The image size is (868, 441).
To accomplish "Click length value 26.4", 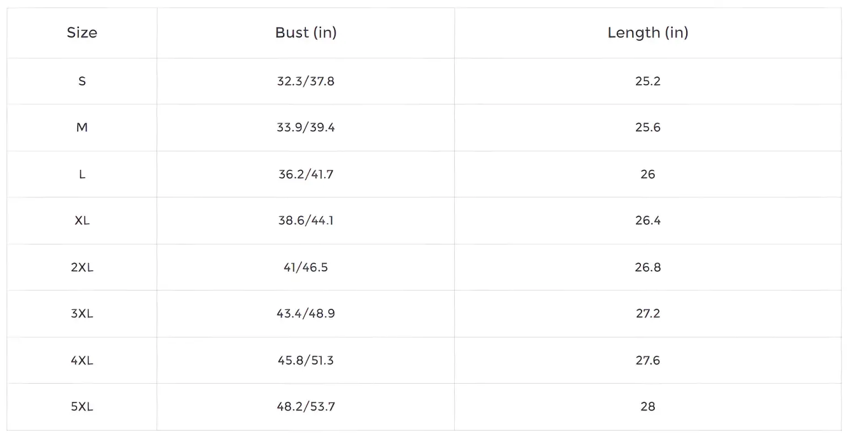I will tap(648, 220).
